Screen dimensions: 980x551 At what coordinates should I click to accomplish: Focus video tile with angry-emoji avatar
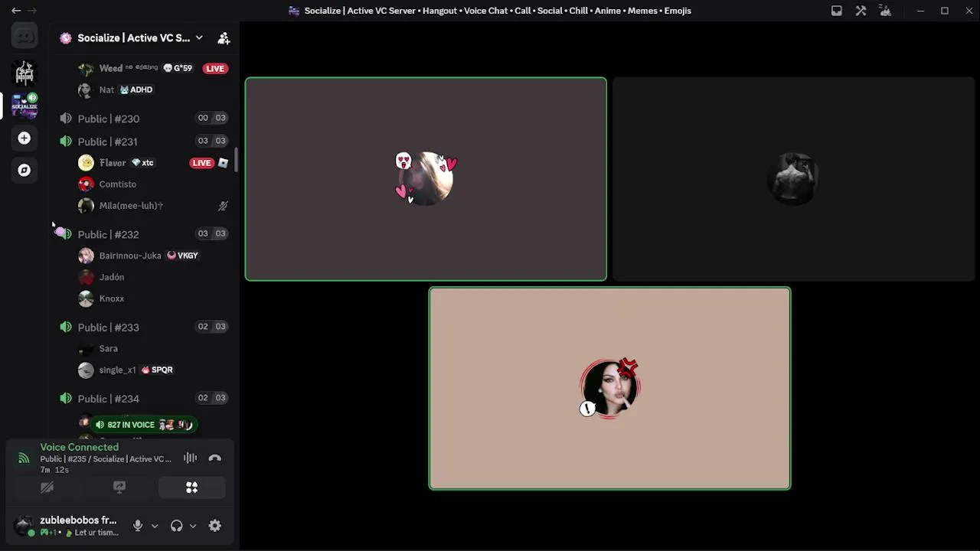[x=609, y=388]
